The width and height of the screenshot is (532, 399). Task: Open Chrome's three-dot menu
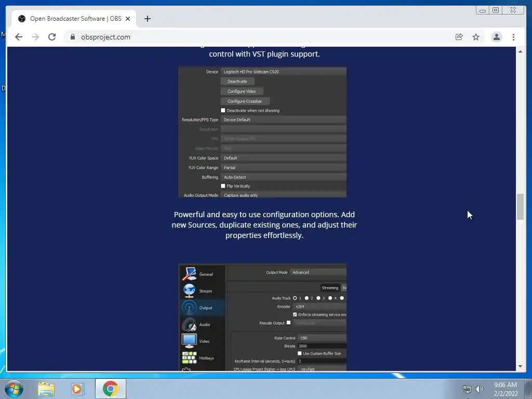513,37
